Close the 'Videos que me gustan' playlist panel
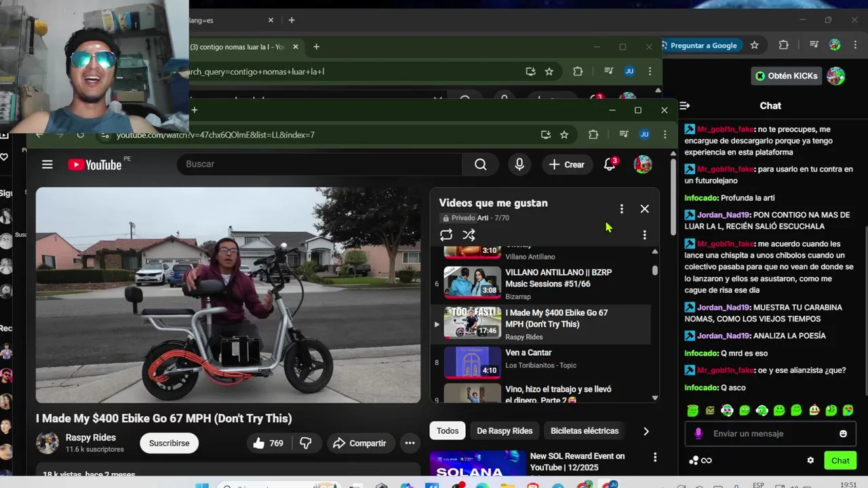Viewport: 868px width, 488px height. (644, 209)
